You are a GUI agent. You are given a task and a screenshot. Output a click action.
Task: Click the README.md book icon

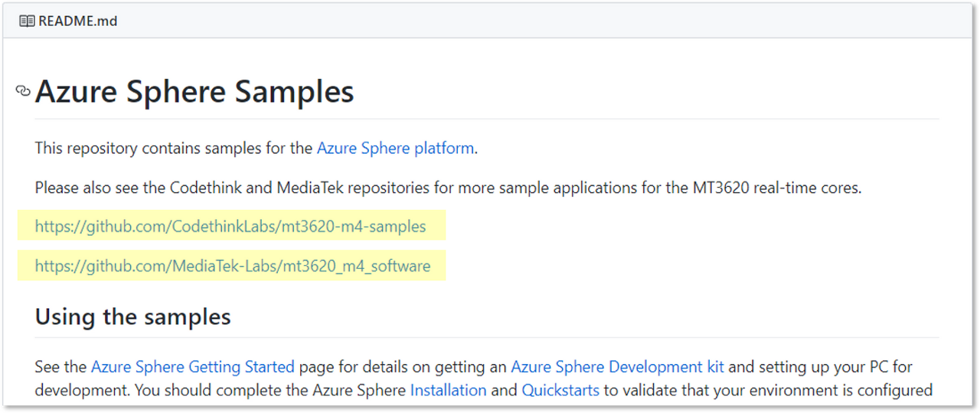(x=27, y=21)
